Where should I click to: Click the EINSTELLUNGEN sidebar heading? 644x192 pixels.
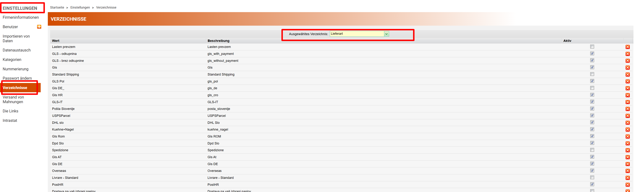coord(20,8)
